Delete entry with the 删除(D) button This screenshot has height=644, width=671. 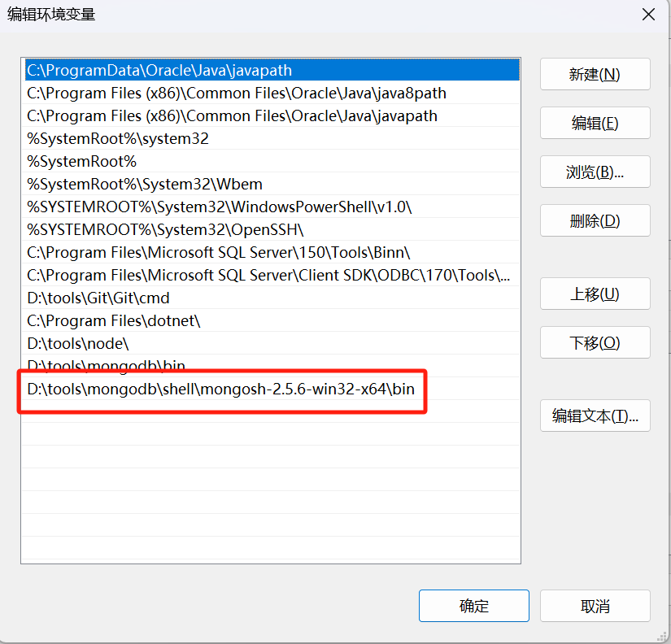click(595, 221)
